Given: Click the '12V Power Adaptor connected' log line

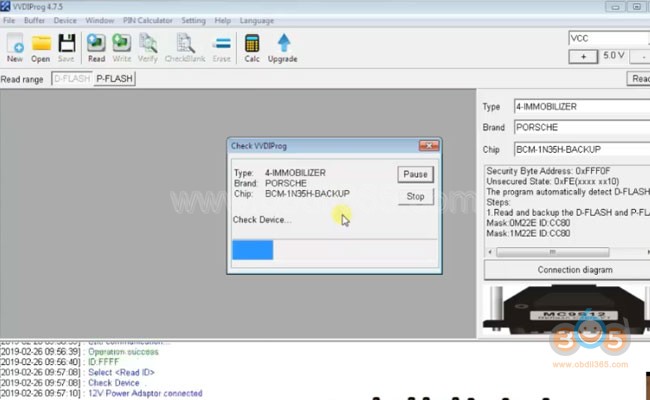Looking at the screenshot, I should click(x=145, y=393).
